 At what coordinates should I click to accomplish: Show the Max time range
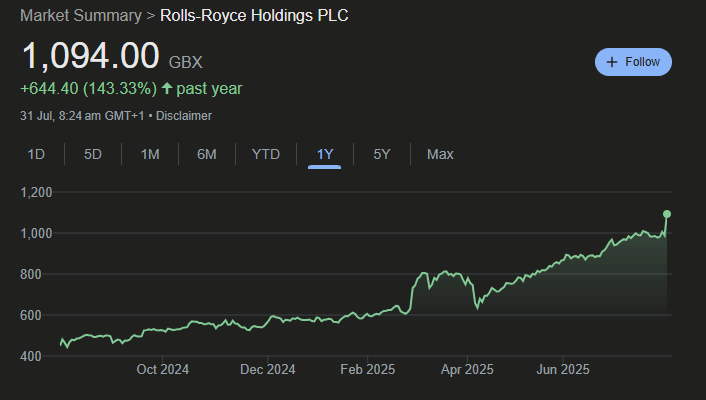(x=440, y=154)
